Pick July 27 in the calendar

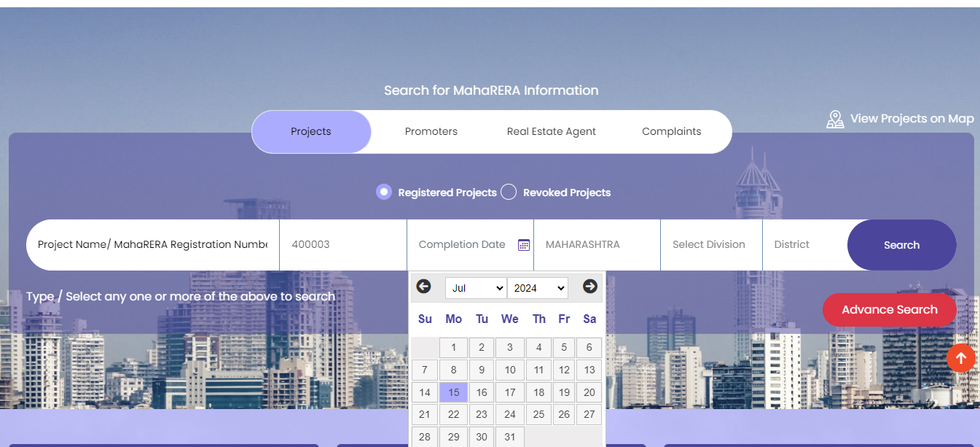589,415
